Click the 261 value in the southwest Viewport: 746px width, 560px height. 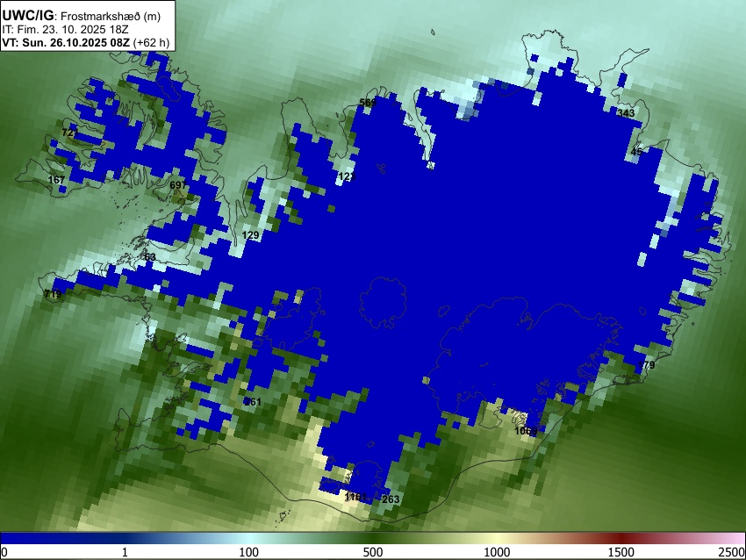(253, 402)
